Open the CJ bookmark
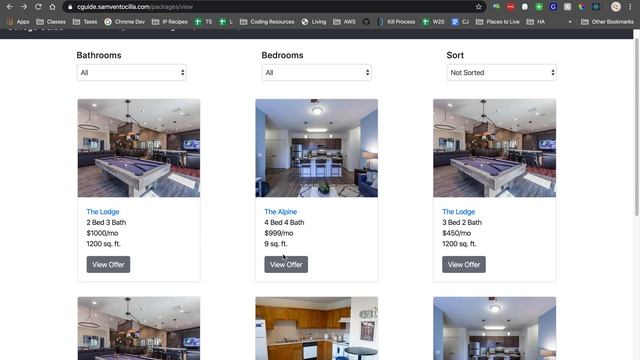Image resolution: width=640 pixels, height=360 pixels. [460, 22]
